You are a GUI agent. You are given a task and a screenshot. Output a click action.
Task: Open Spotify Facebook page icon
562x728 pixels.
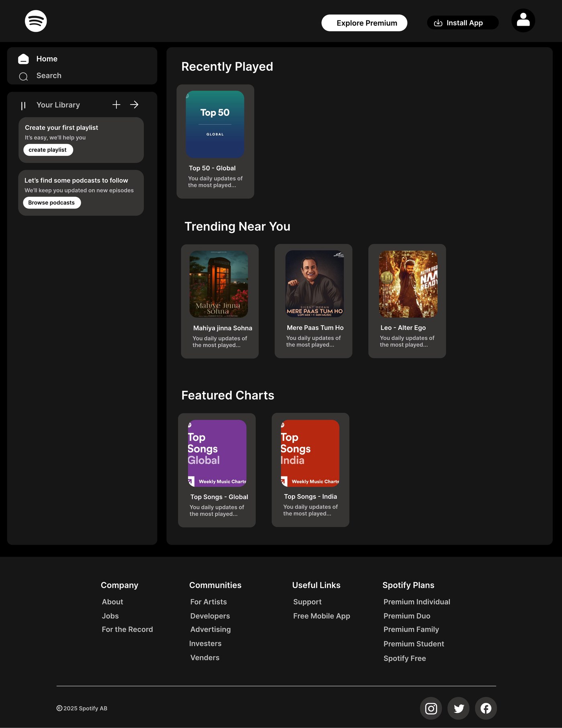[x=486, y=708]
